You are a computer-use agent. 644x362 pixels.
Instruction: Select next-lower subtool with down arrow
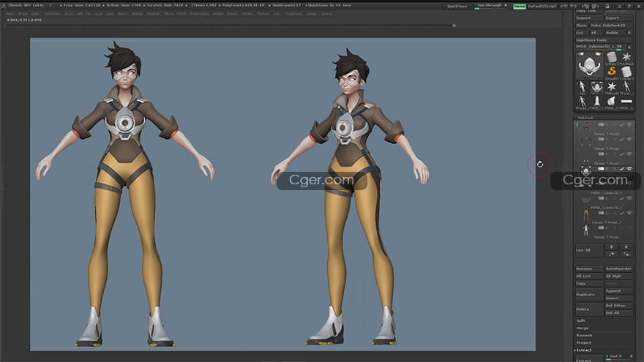(626, 246)
